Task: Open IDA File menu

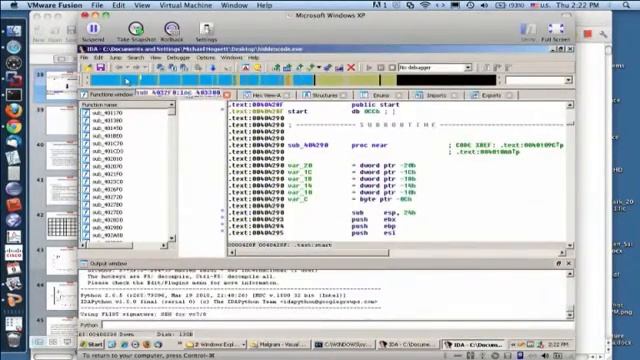Action: tap(84, 58)
